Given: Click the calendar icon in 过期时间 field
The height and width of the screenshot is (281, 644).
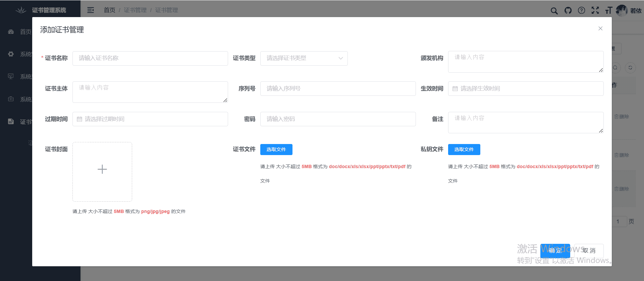Looking at the screenshot, I should 79,119.
